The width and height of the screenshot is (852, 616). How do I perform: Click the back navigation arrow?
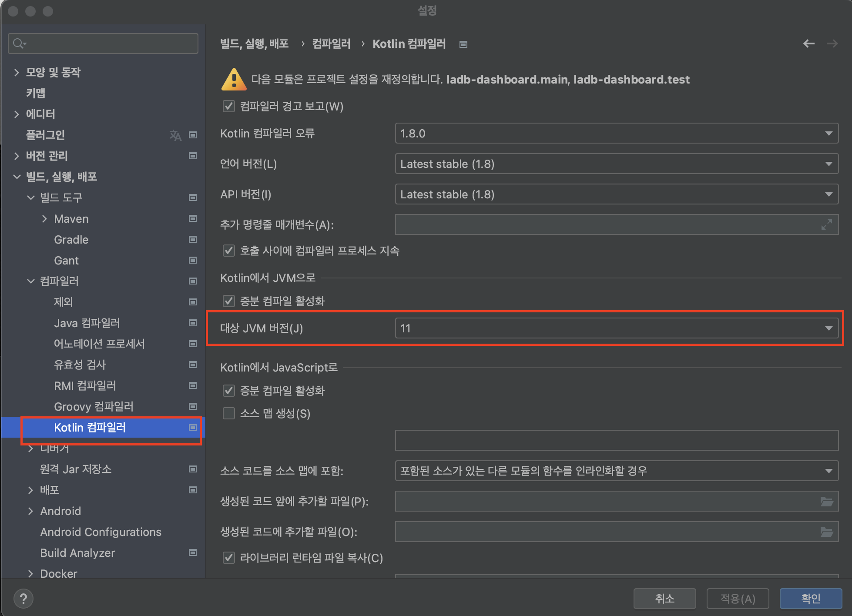(808, 44)
